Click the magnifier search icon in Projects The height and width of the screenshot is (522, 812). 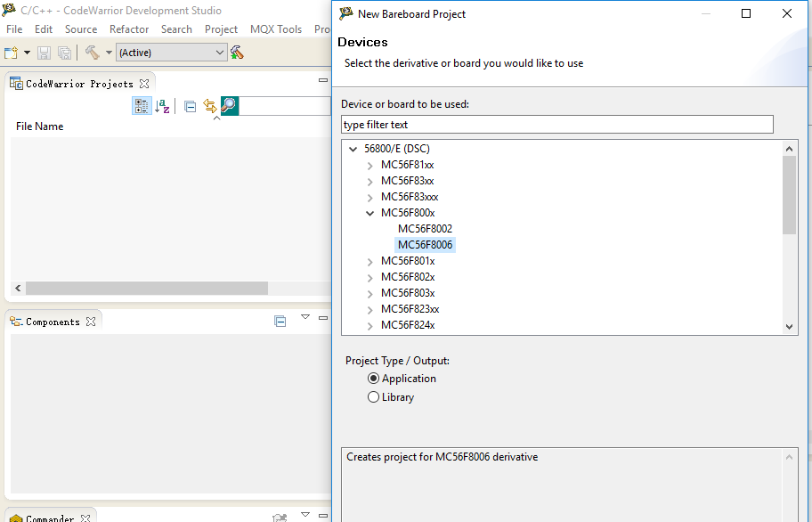click(229, 106)
